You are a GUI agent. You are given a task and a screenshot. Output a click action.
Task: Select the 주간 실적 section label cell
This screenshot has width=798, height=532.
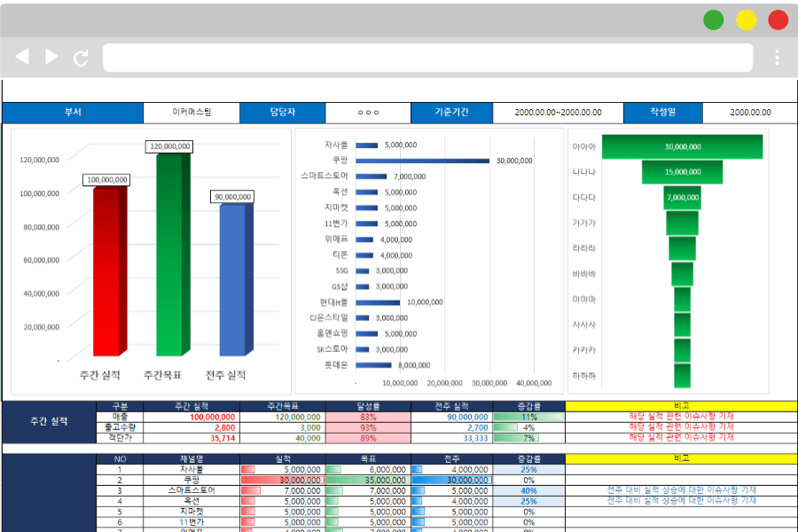pyautogui.click(x=49, y=421)
